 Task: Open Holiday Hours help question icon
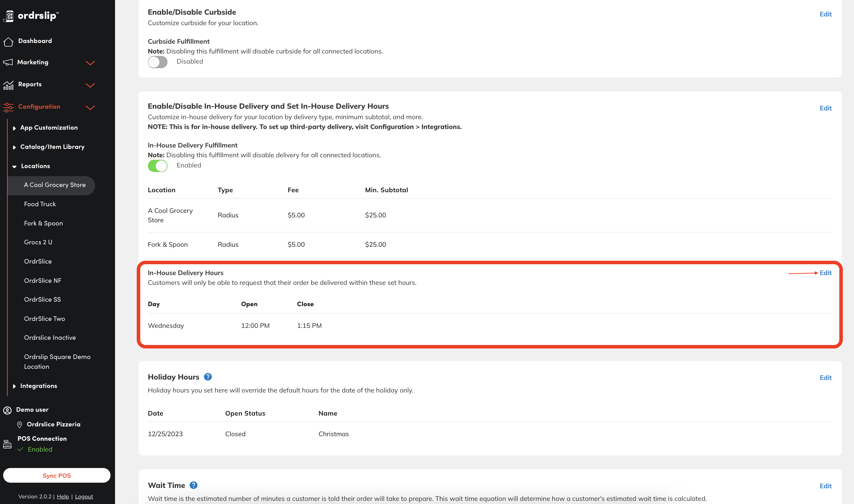coord(208,377)
